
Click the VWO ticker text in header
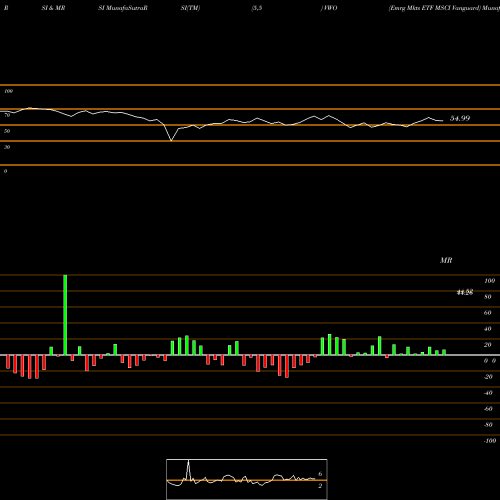[330, 8]
